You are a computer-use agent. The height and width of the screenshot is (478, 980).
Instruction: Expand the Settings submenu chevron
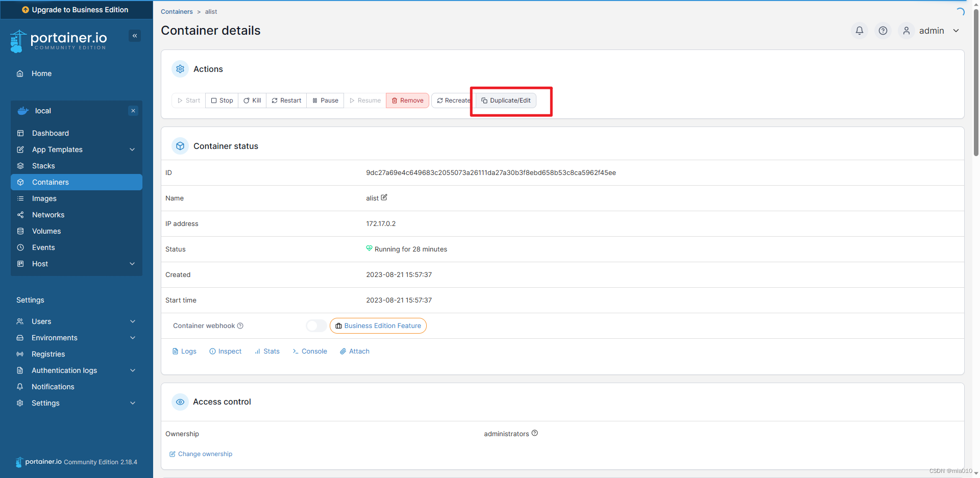pyautogui.click(x=133, y=403)
